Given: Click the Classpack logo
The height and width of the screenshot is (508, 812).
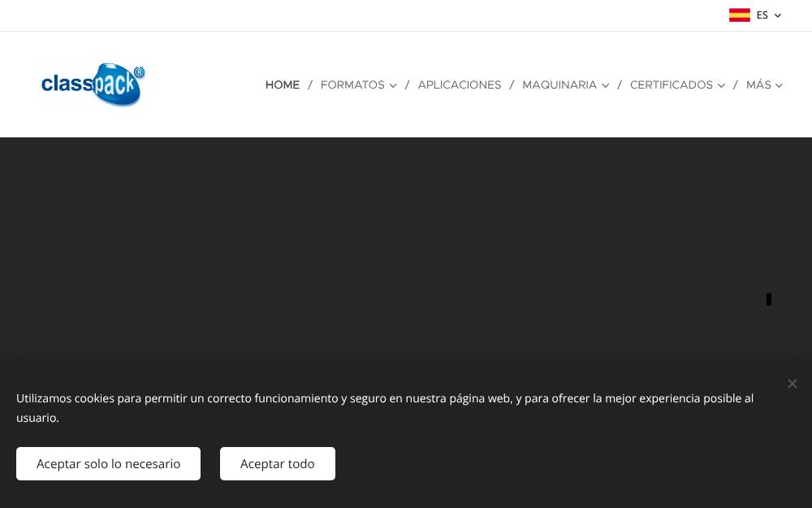Looking at the screenshot, I should [x=93, y=85].
